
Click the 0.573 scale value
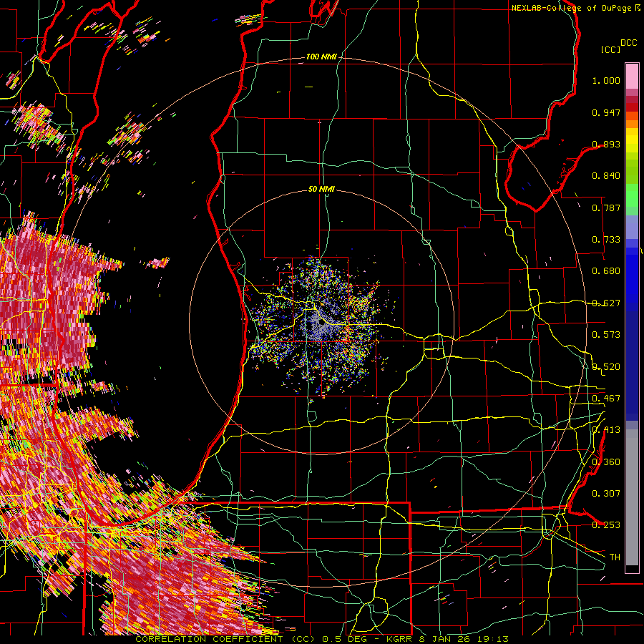606,335
